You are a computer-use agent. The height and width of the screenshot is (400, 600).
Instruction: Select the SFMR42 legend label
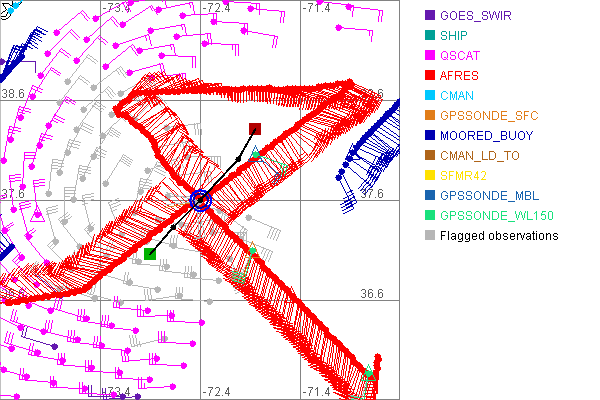coord(467,176)
